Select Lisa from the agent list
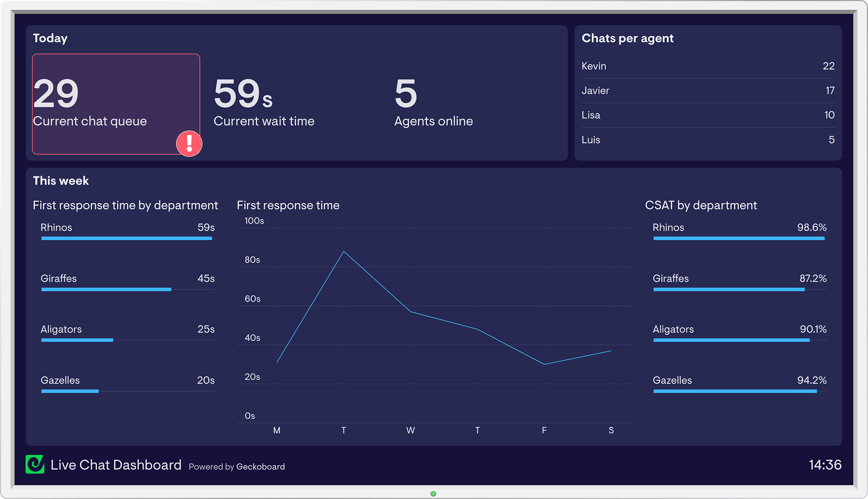 (x=591, y=115)
